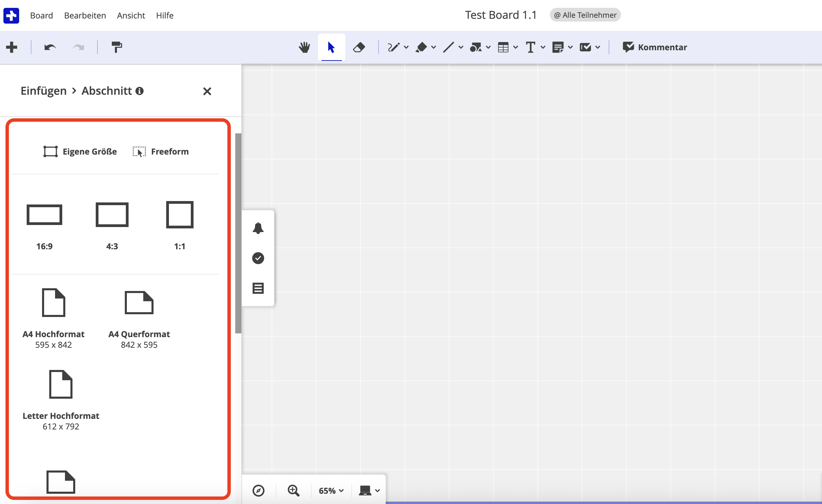Undo the last action
This screenshot has width=822, height=504.
[x=50, y=47]
